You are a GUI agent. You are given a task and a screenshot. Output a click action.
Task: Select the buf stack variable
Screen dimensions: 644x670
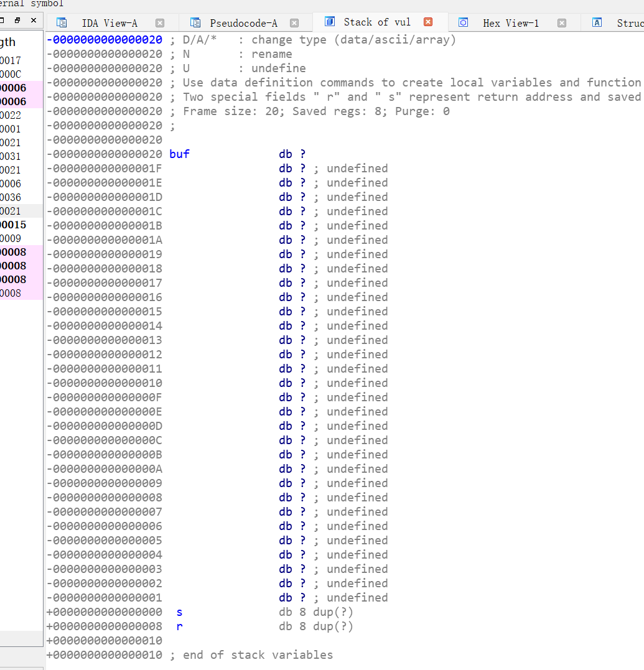[179, 154]
